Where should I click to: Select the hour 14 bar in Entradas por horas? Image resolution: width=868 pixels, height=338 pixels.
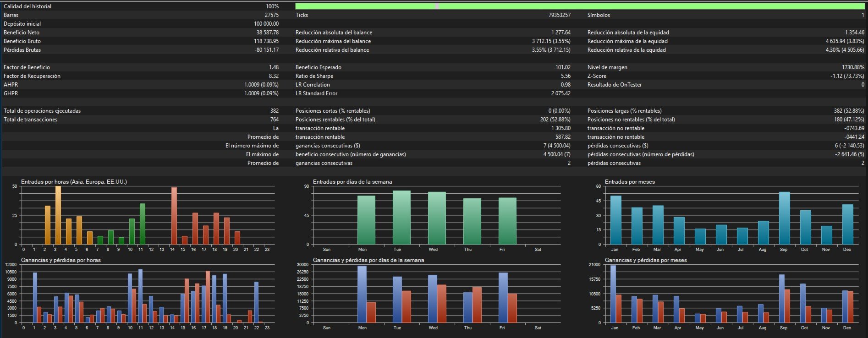pos(174,216)
